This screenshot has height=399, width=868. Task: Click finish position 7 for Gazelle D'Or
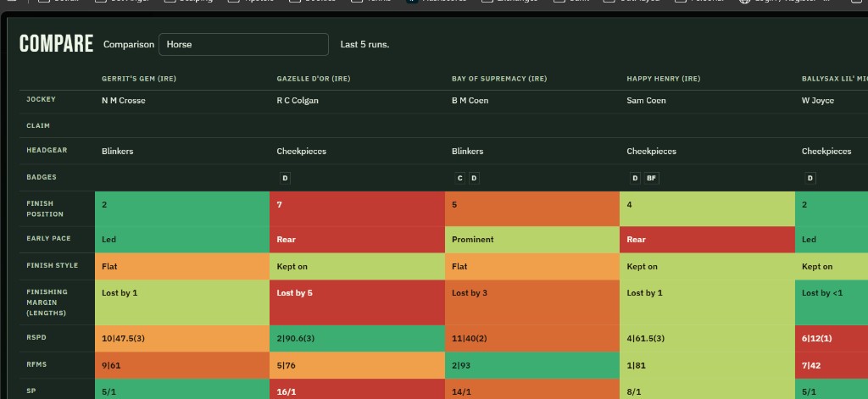click(x=357, y=208)
